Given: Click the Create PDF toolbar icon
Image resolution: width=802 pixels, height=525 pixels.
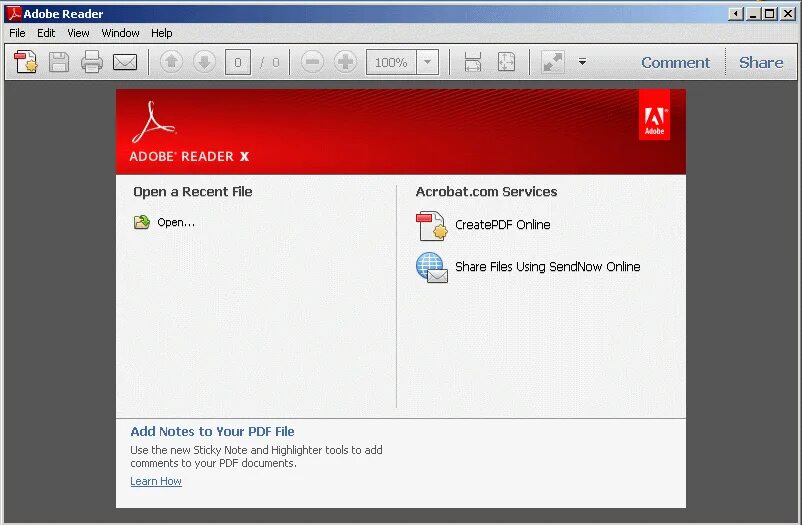Looking at the screenshot, I should tap(26, 62).
